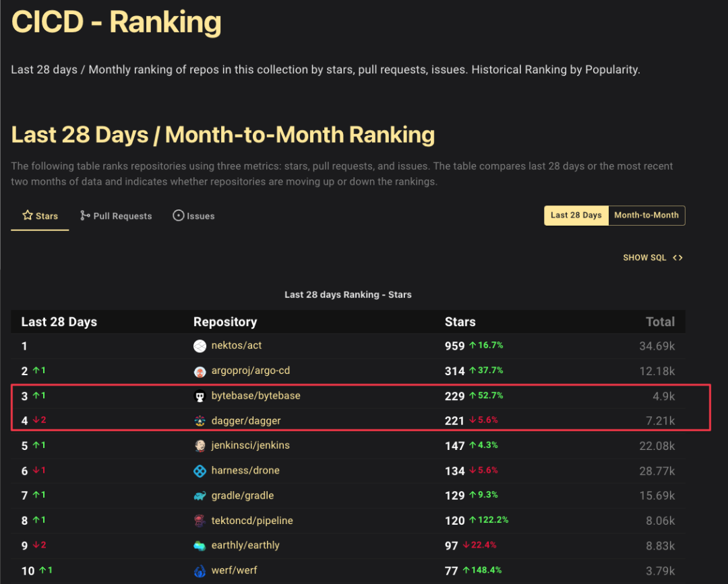
Task: Open the argoproj/argo-cd repository link
Action: pyautogui.click(x=251, y=370)
